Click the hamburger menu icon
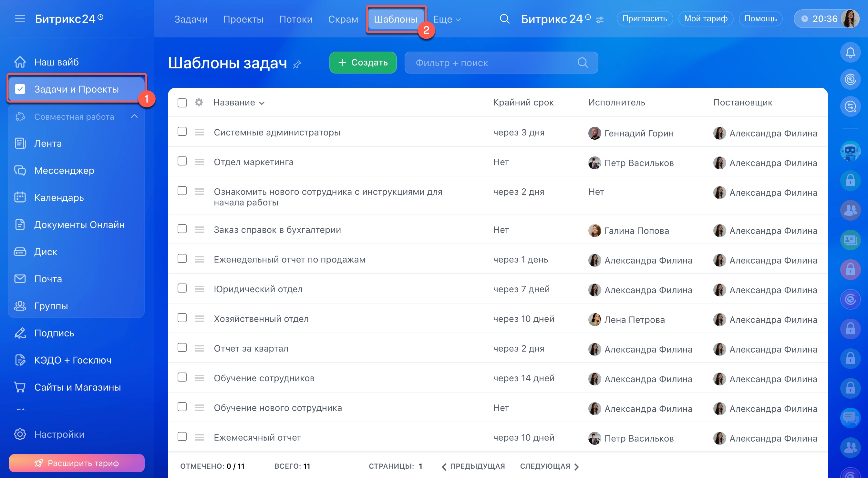Viewport: 868px width, 478px height. tap(20, 19)
